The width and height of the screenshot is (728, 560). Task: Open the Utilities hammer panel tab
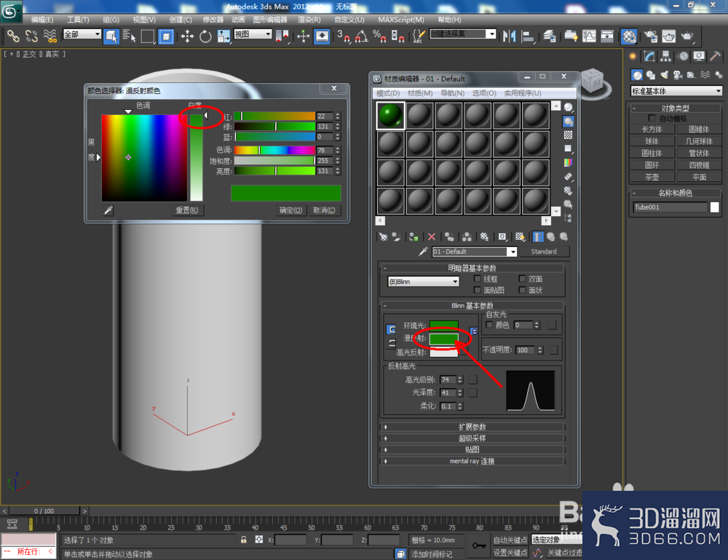pos(715,56)
